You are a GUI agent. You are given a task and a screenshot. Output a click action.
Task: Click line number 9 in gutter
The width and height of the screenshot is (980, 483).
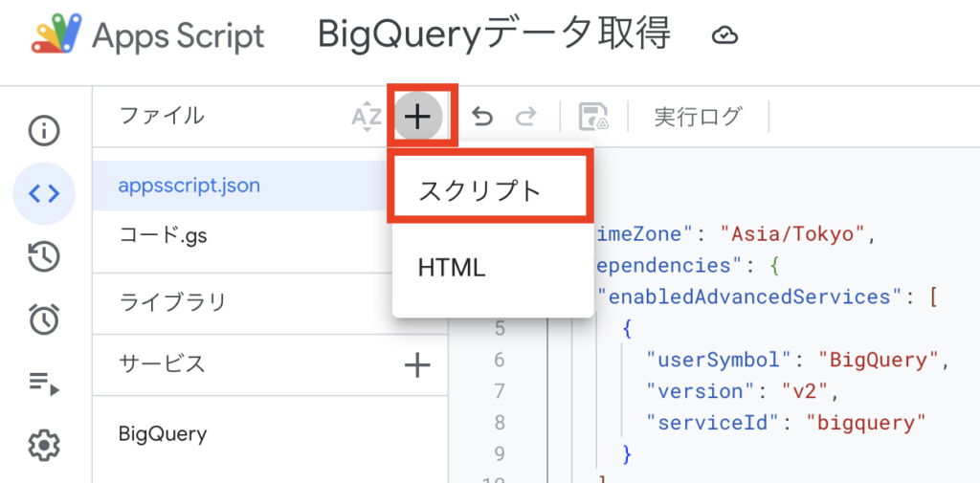coord(499,453)
